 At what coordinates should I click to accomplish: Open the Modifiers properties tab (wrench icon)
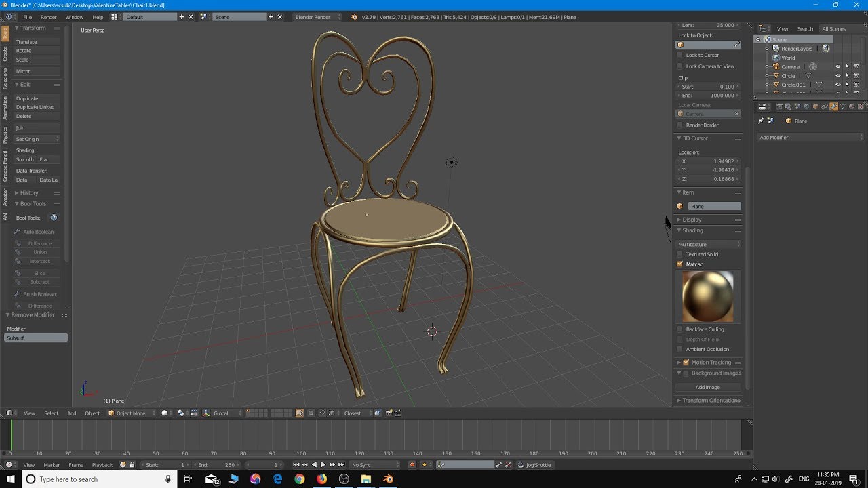(833, 106)
